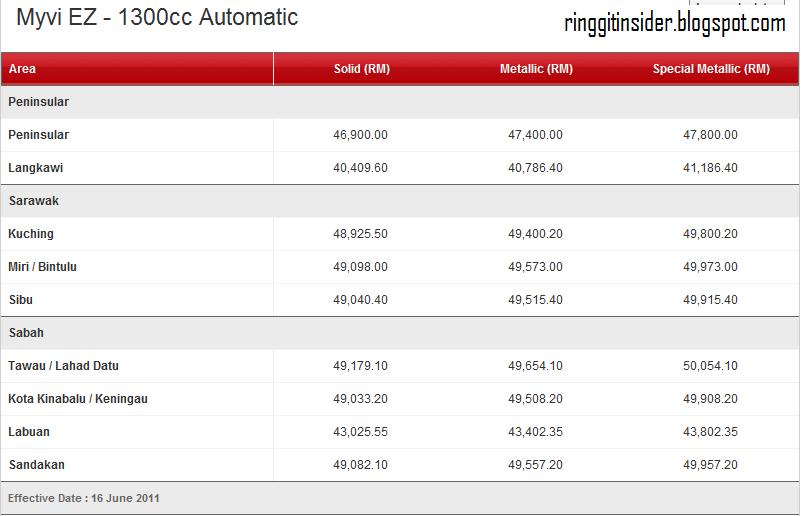The height and width of the screenshot is (516, 801).
Task: Click Labuan solid price 43,025.55
Action: (x=360, y=432)
